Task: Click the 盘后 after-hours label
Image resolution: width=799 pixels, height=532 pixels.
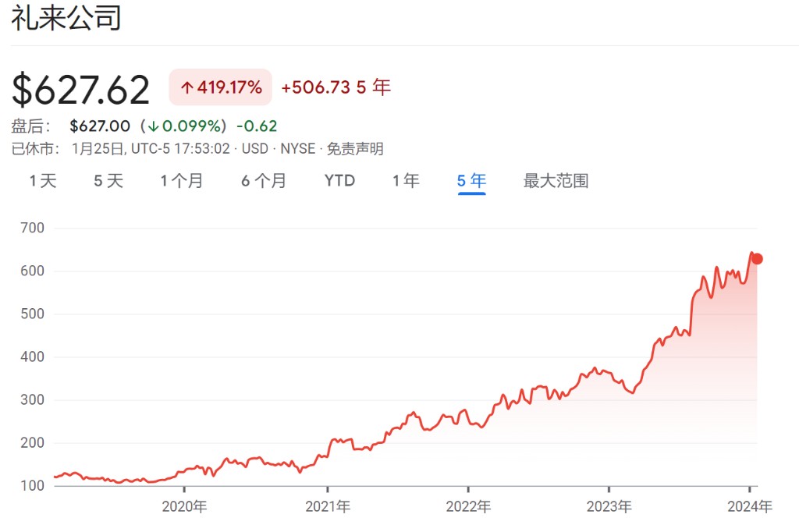Action: pyautogui.click(x=31, y=126)
